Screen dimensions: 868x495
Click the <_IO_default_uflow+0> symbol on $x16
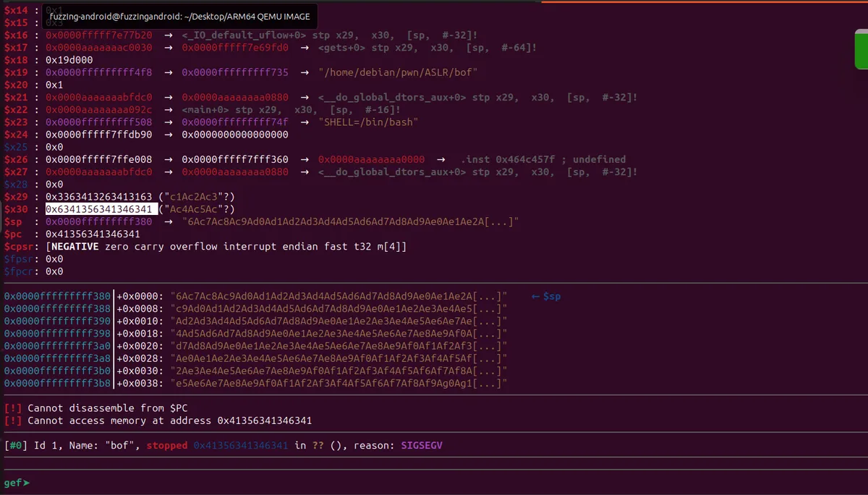click(x=244, y=35)
